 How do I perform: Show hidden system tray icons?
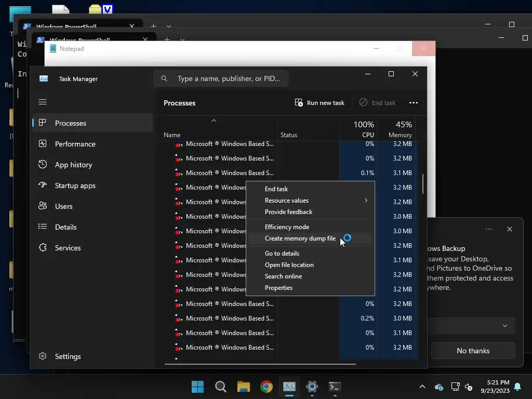(422, 387)
